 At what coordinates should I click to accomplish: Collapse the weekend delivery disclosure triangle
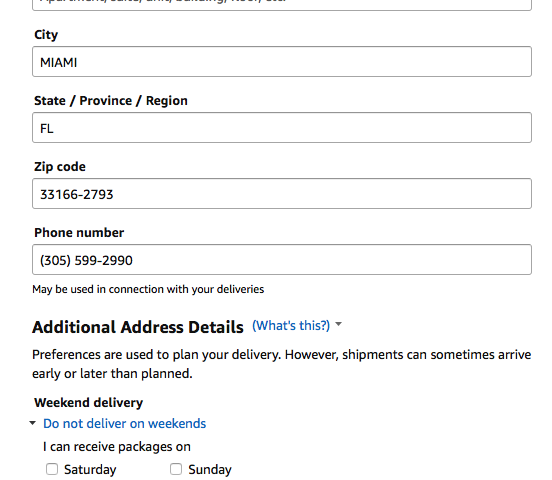(x=33, y=423)
